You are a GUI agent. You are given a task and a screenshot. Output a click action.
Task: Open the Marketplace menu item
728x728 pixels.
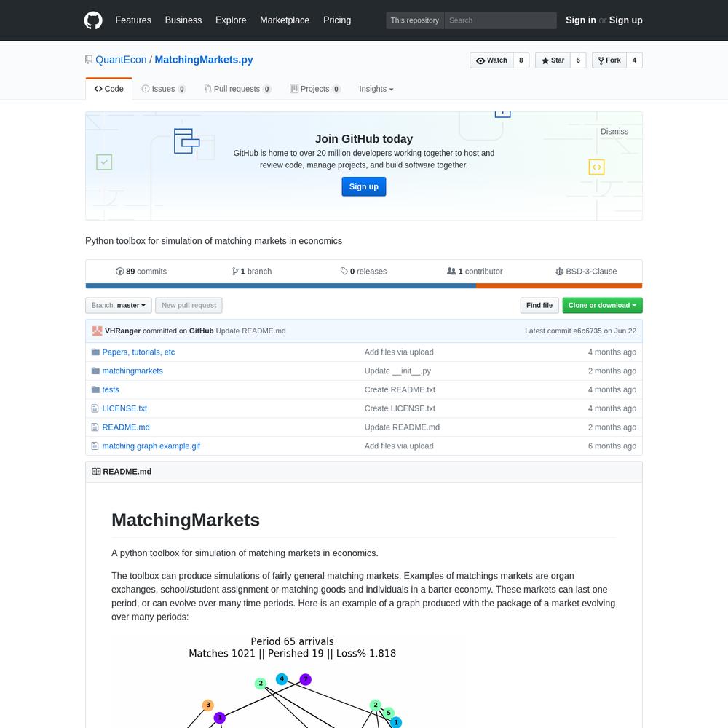coord(285,20)
